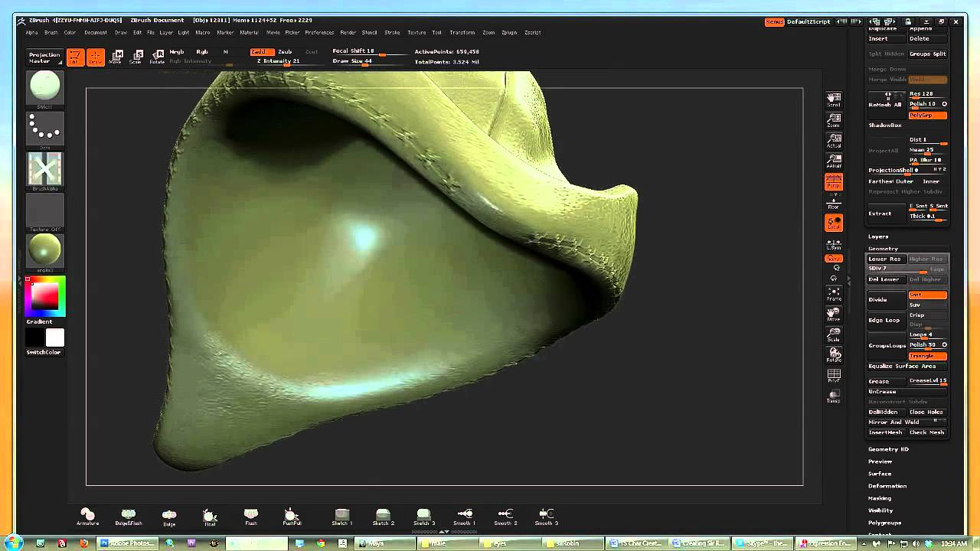This screenshot has width=980, height=551.
Task: Open the Document menu
Action: [x=96, y=33]
